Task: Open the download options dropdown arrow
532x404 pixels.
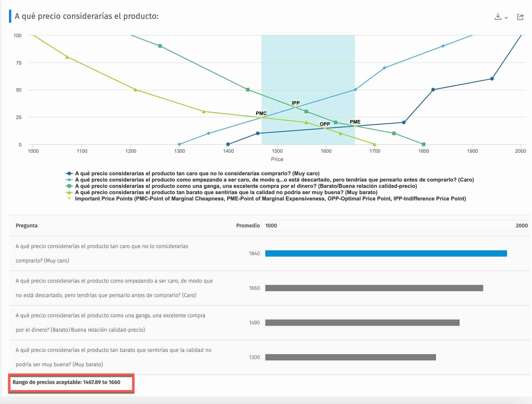Action: click(x=506, y=18)
